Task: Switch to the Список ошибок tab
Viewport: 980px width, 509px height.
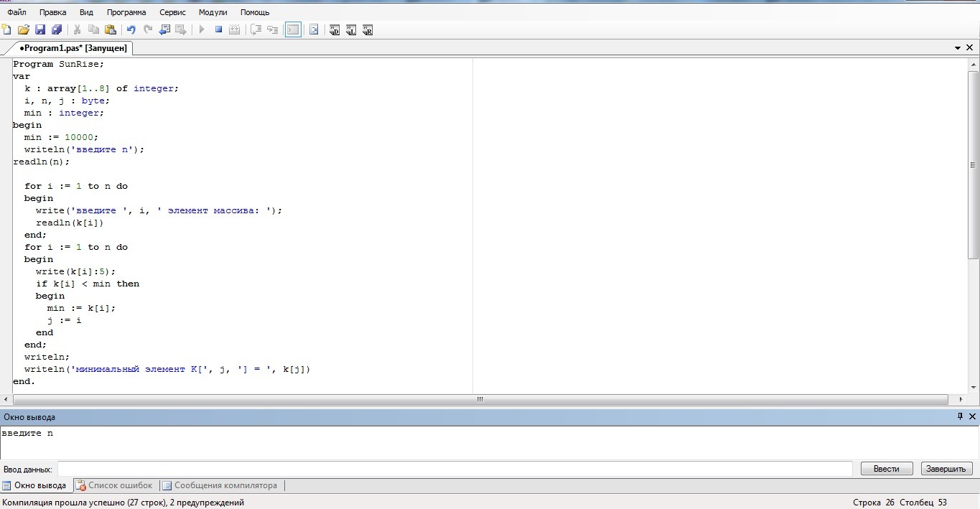Action: pos(115,485)
